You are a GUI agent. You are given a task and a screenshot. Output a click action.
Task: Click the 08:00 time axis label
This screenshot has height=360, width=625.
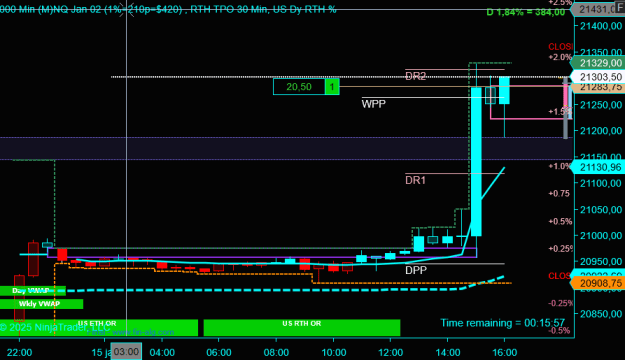tap(276, 352)
